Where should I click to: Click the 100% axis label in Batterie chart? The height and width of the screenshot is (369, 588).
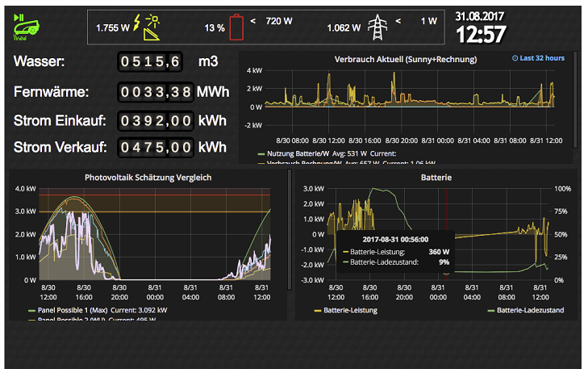pyautogui.click(x=562, y=189)
